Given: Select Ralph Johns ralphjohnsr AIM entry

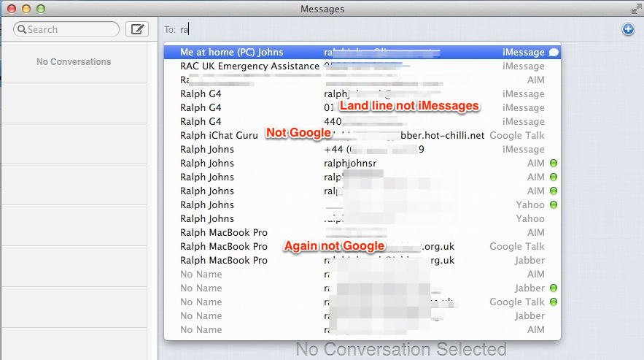Looking at the screenshot, I should tap(362, 164).
